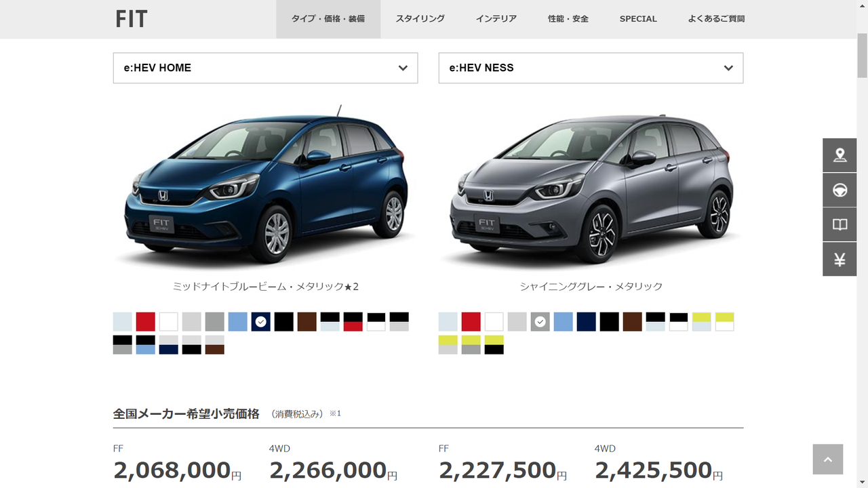This screenshot has height=488, width=868.
Task: Open the 性能・安全 page link
Action: 568,19
